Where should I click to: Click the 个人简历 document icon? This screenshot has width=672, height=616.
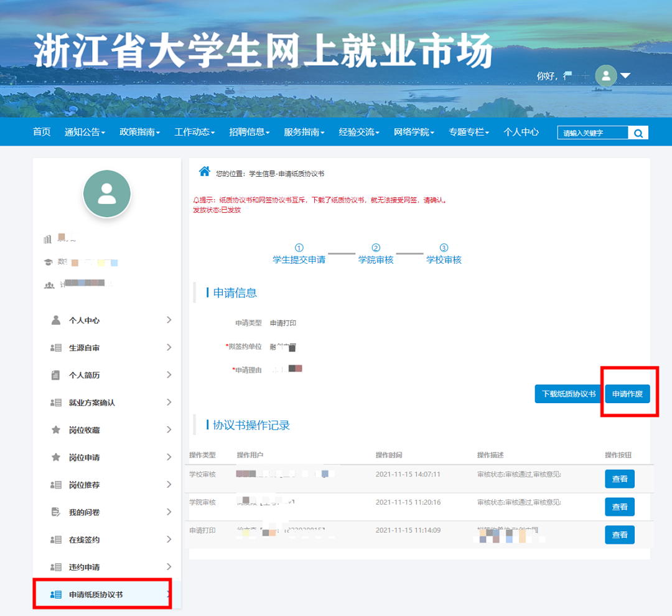[56, 375]
